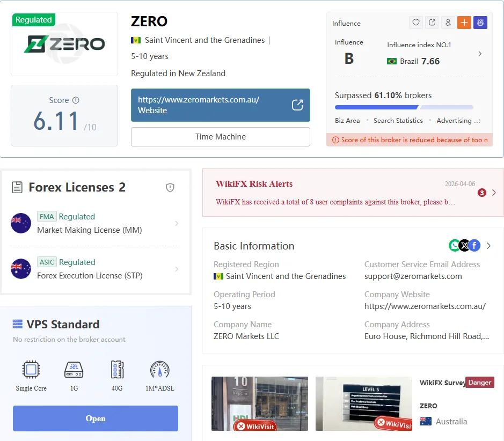Click the Regulated in New Zealand text
Viewport: 504px width, 441px height.
178,73
